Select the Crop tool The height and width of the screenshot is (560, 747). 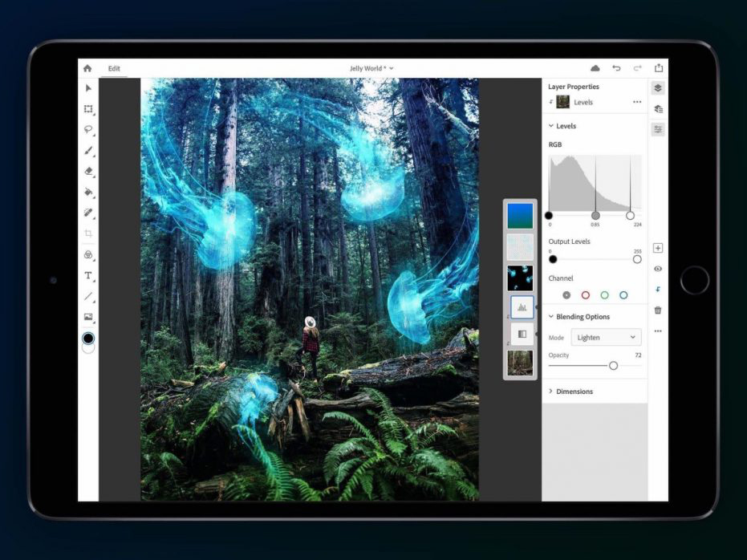click(88, 233)
